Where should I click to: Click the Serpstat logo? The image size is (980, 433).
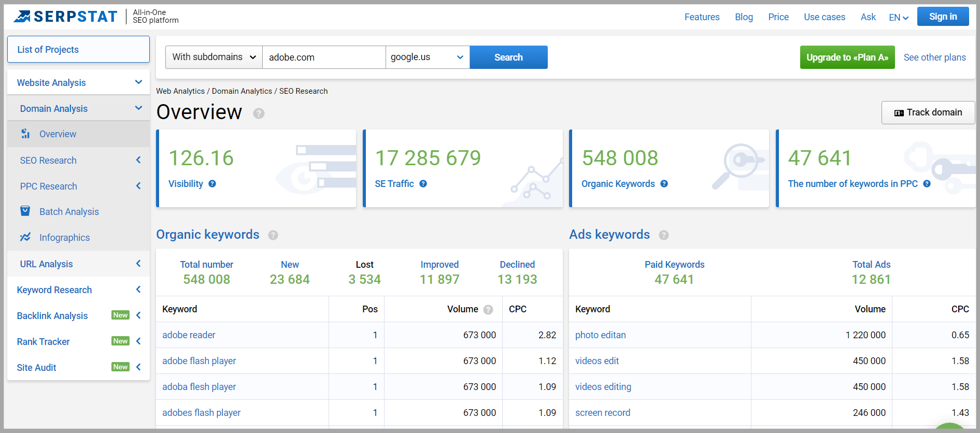click(x=66, y=17)
